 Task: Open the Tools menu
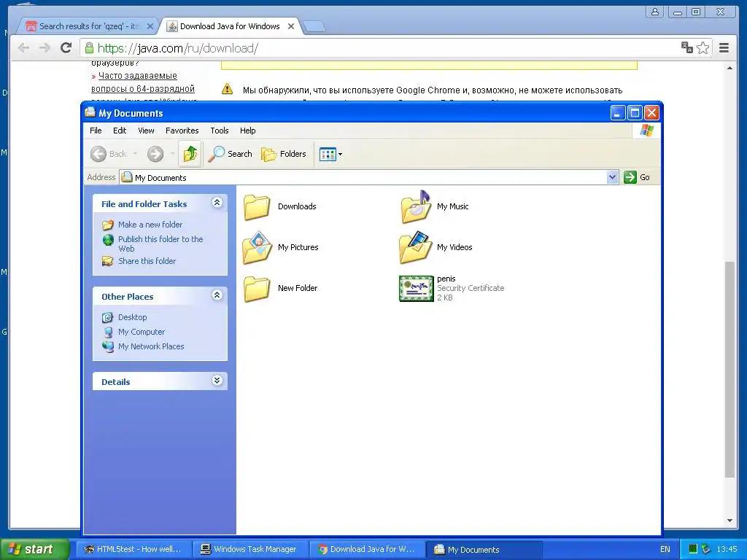219,131
